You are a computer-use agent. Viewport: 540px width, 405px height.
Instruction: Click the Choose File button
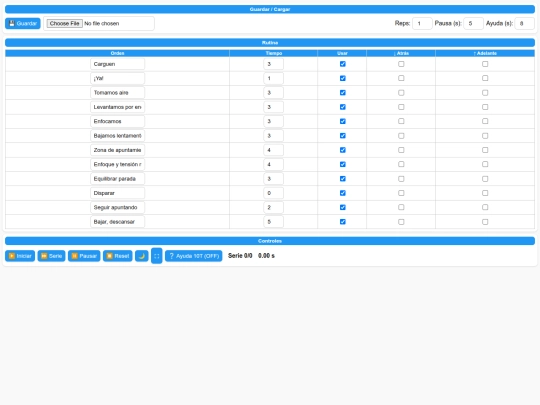point(64,23)
